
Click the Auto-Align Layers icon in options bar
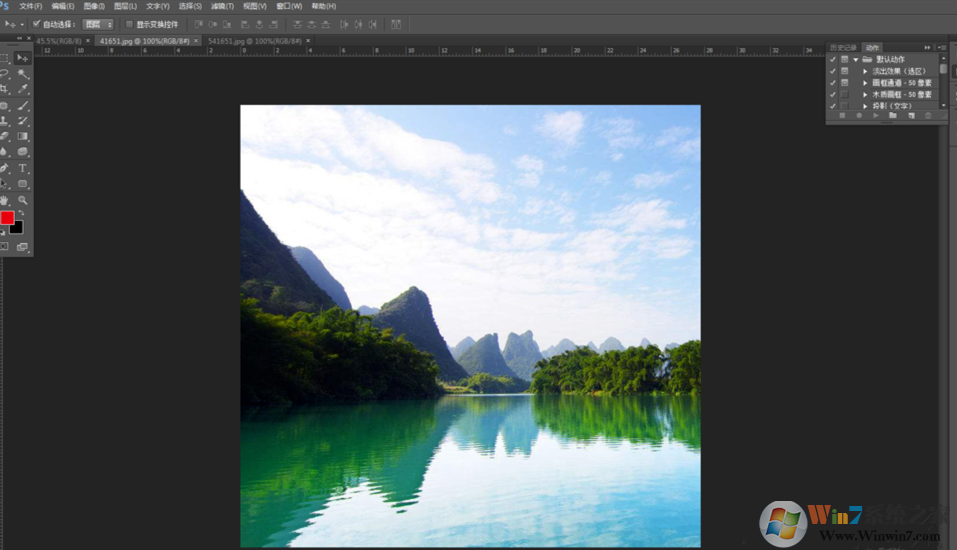(x=396, y=24)
